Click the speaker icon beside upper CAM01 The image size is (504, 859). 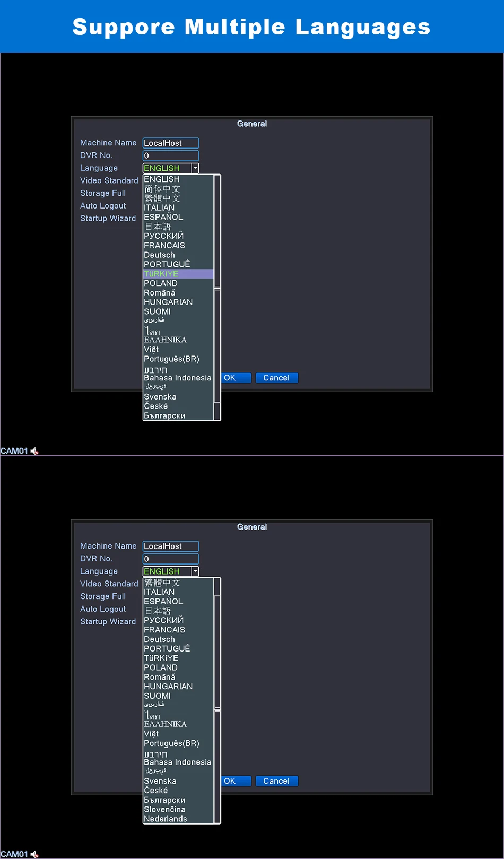pos(34,451)
